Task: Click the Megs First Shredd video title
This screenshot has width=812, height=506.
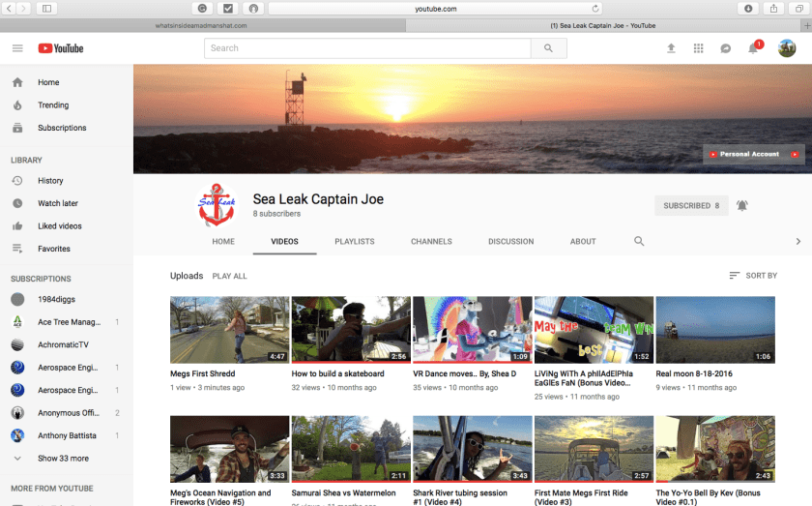Action: (202, 373)
